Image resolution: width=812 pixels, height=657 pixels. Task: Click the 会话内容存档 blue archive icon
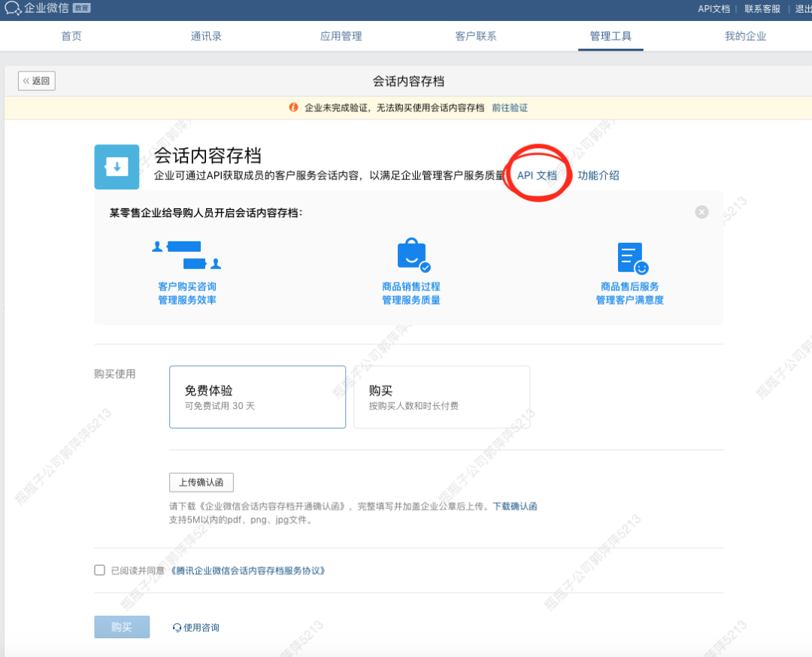click(117, 167)
